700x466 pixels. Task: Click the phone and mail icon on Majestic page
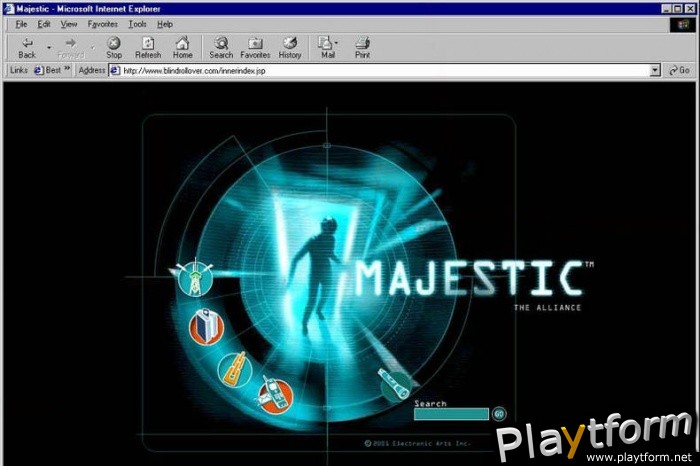point(275,395)
